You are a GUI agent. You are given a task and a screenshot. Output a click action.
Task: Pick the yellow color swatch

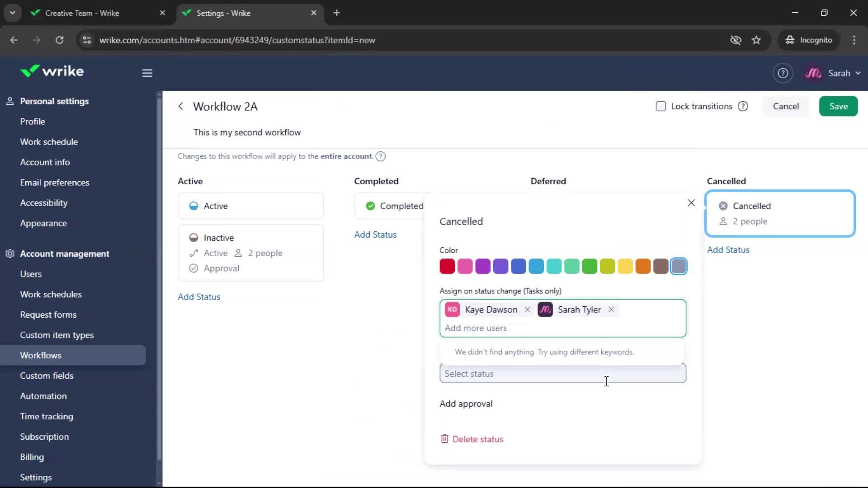pos(625,267)
